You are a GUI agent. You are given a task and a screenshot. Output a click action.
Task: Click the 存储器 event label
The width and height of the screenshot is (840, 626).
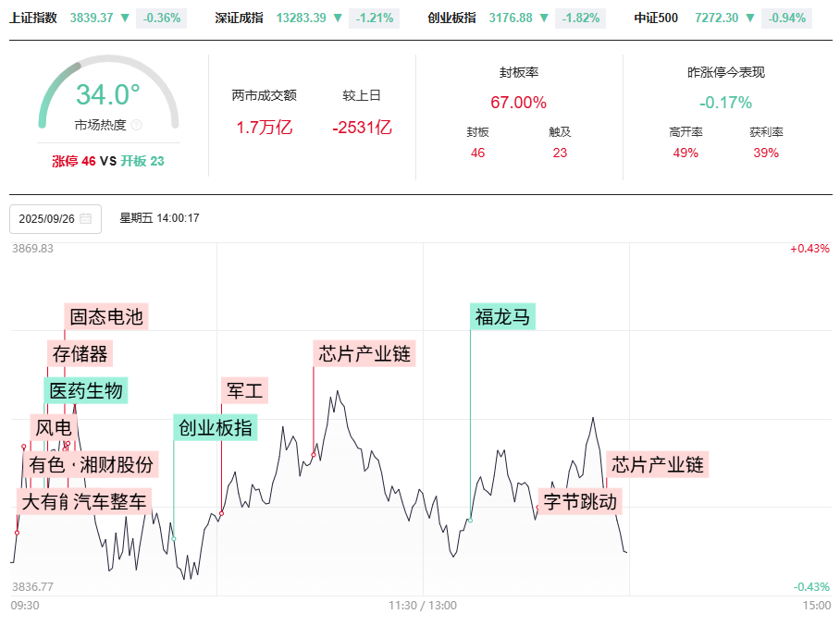pyautogui.click(x=80, y=354)
